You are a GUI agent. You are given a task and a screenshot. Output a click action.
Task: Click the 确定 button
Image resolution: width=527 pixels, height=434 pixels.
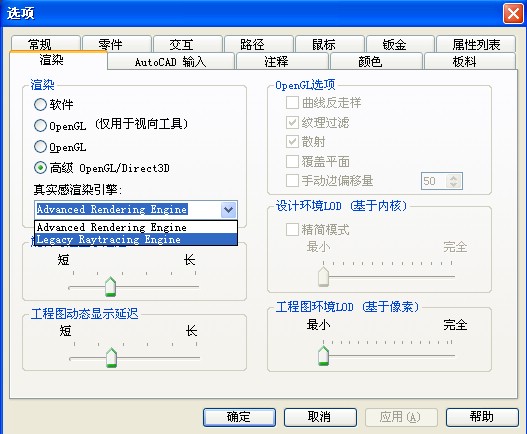(239, 417)
